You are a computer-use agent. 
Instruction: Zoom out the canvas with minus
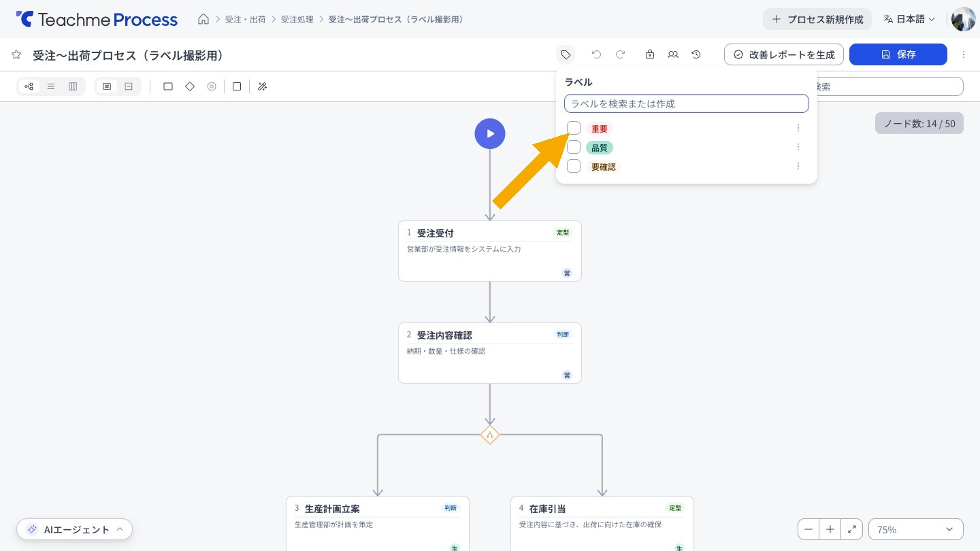(x=808, y=529)
